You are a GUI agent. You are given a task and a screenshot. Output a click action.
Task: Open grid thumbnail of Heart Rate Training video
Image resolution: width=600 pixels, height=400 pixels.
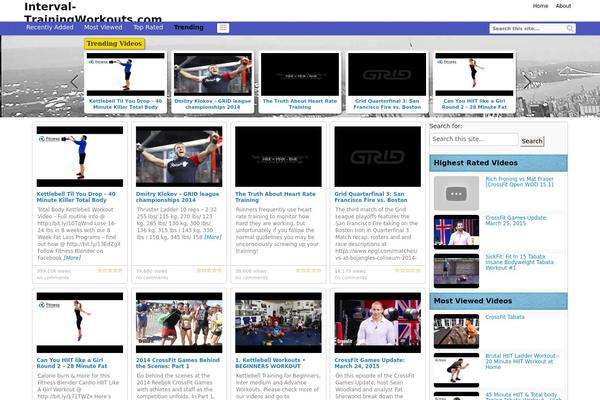278,157
